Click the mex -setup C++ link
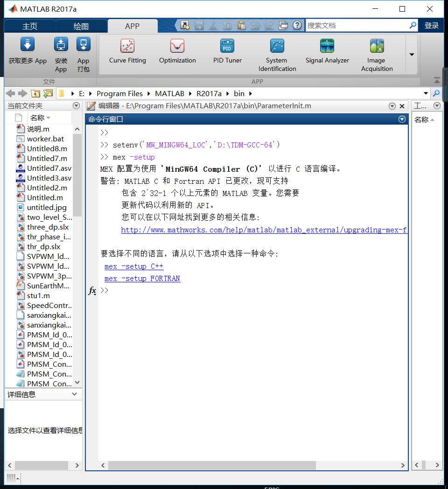This screenshot has width=448, height=489. [x=133, y=266]
